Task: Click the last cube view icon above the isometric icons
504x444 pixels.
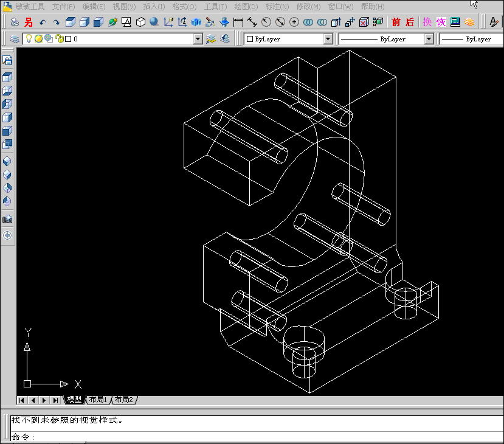Action: [x=7, y=144]
